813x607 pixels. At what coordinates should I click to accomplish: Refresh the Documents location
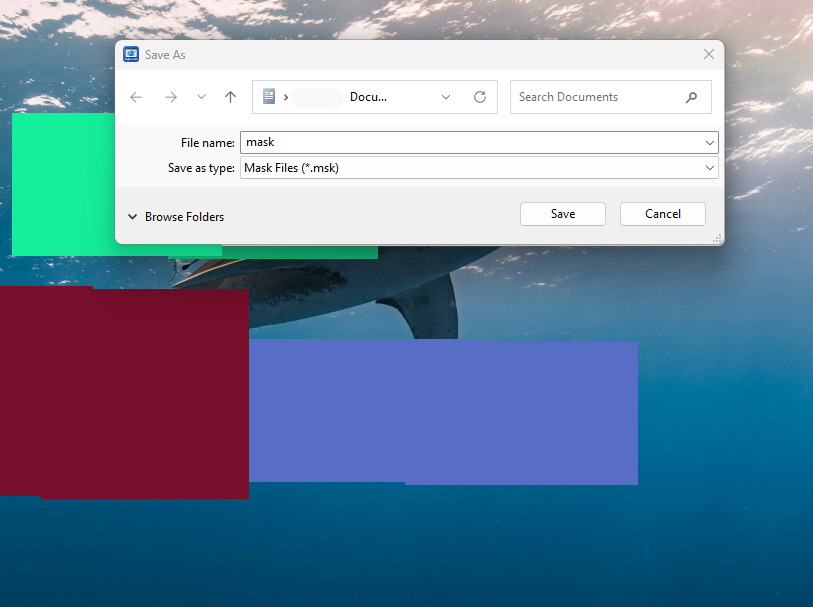click(x=479, y=97)
